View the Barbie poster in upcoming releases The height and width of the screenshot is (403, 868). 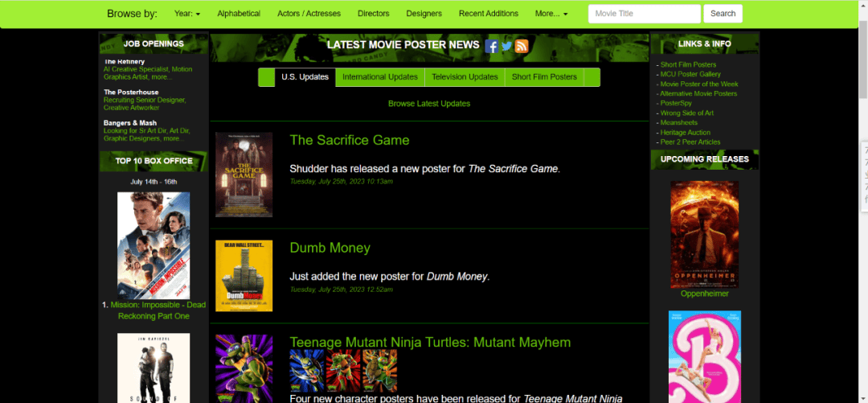coord(704,356)
